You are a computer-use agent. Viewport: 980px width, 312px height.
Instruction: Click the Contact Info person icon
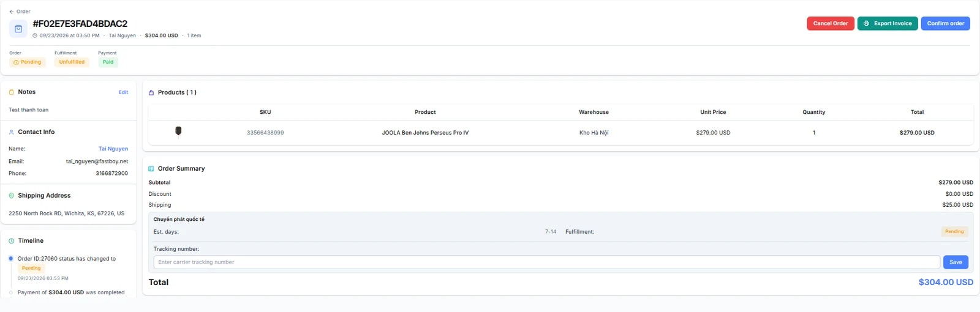(x=12, y=132)
